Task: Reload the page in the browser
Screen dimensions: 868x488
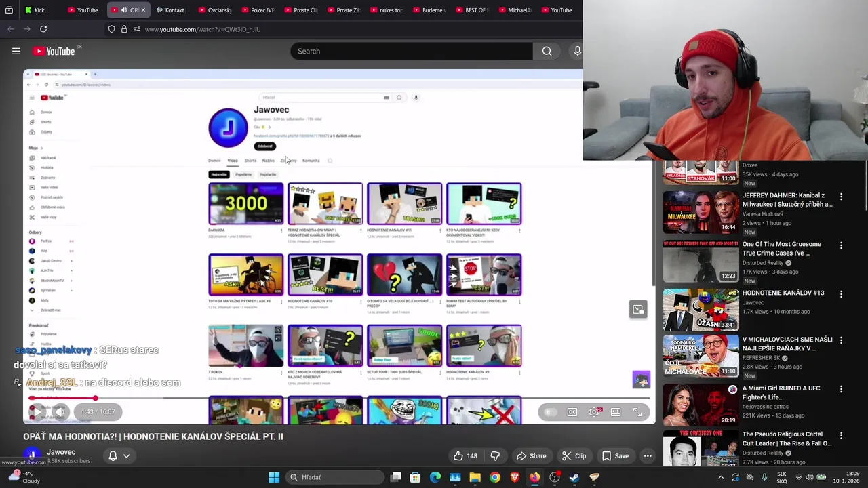Action: [x=43, y=29]
